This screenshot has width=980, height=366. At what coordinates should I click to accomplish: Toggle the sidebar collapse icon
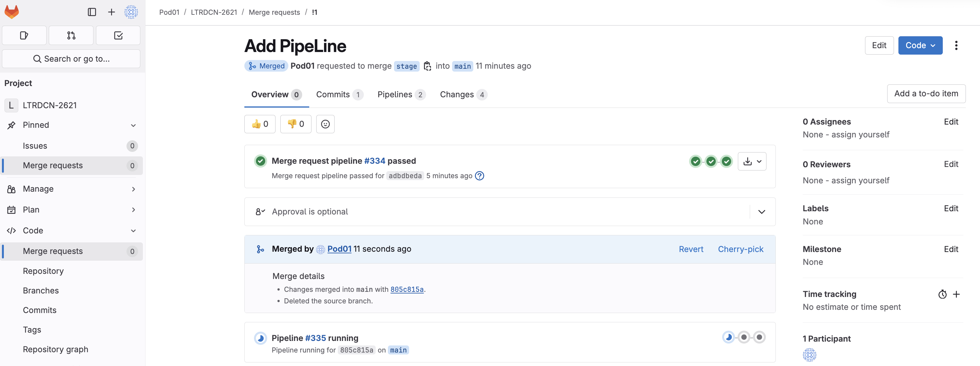coord(92,12)
